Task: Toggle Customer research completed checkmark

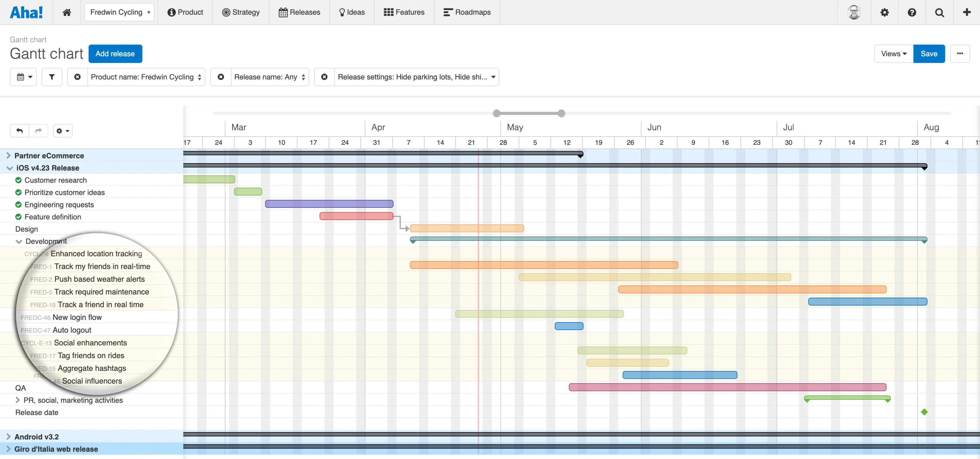Action: click(18, 180)
